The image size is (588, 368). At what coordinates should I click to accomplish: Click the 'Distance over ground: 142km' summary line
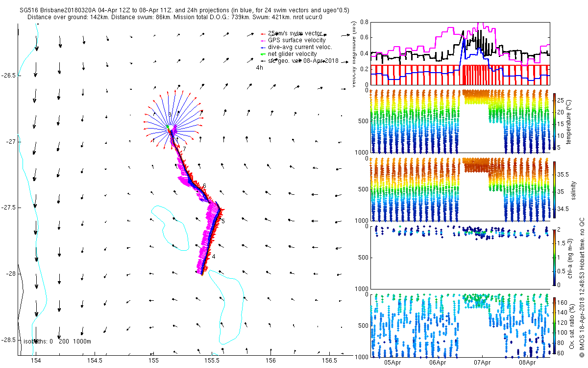click(175, 17)
